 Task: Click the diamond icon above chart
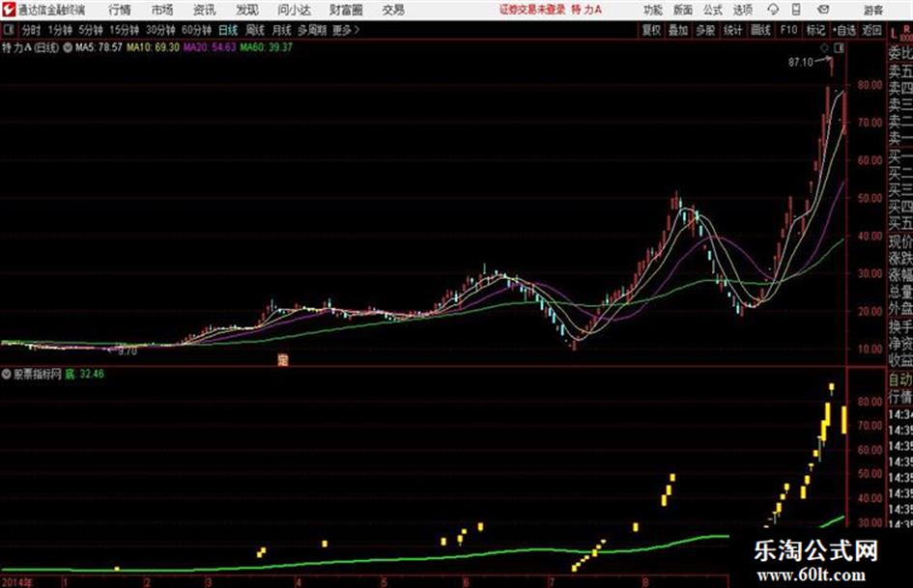[x=824, y=48]
